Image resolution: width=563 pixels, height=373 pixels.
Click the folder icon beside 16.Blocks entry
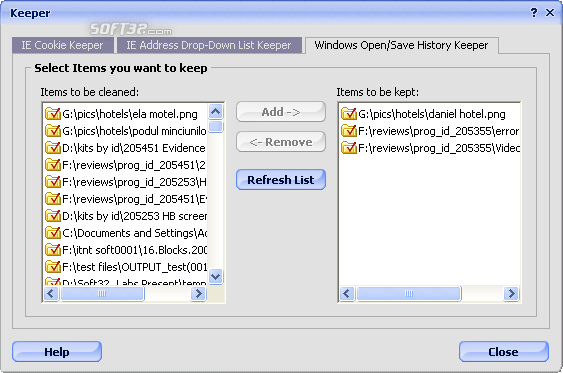[53, 250]
